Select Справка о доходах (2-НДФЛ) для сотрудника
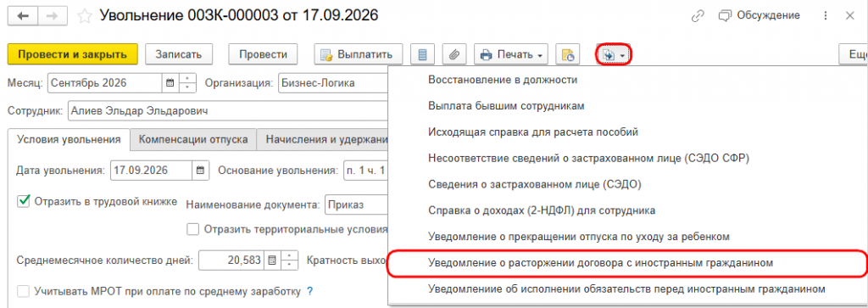The image size is (868, 308). 542,210
